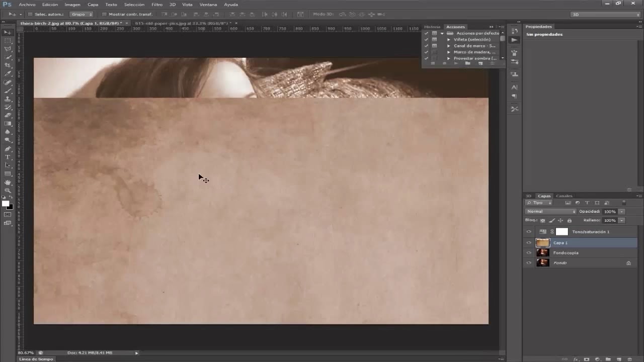Click delete layer trash icon

629,359
